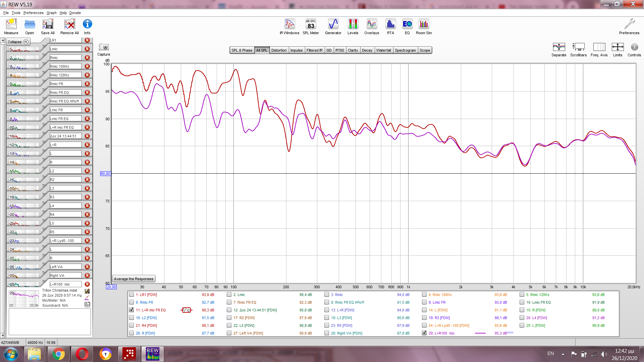644x362 pixels.
Task: Uncheck the 11: L+R mic FR EQ trace
Action: [x=131, y=310]
